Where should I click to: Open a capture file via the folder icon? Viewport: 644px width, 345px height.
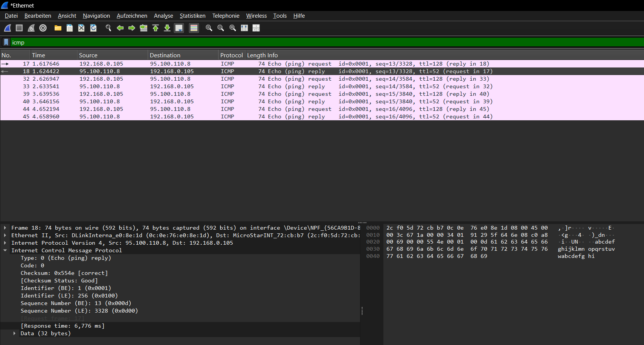click(x=58, y=28)
